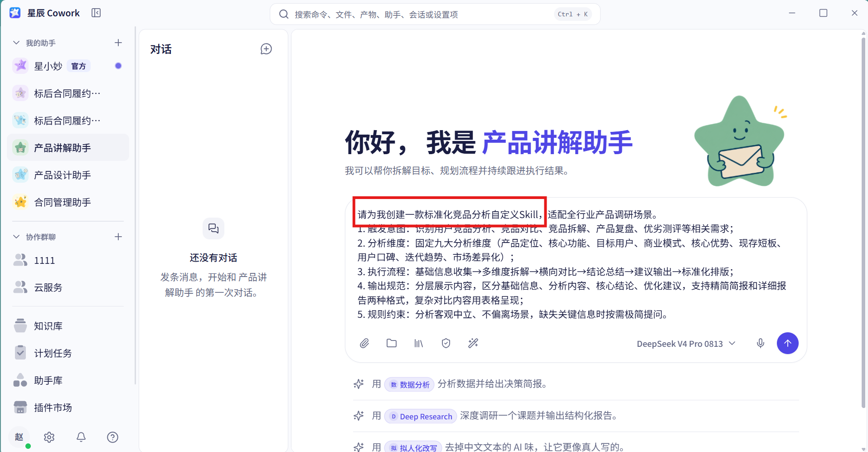
Task: Collapse the sidebar with the panel icon
Action: click(96, 13)
